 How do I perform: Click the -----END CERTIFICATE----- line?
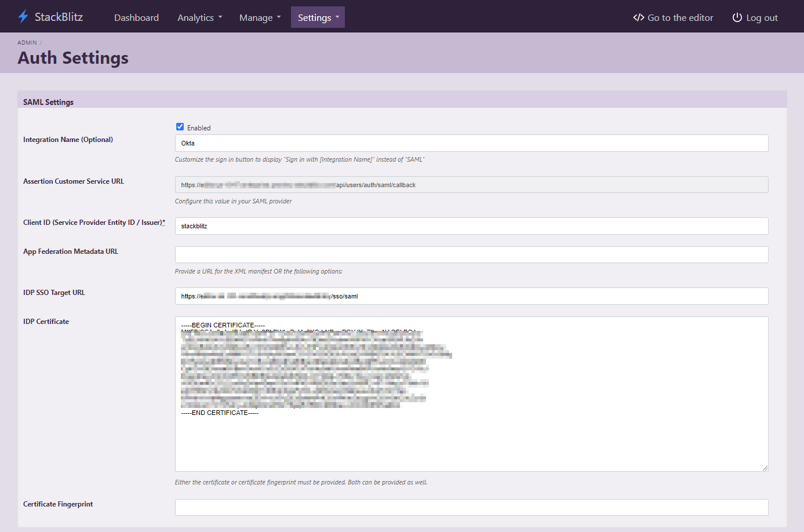pos(220,413)
